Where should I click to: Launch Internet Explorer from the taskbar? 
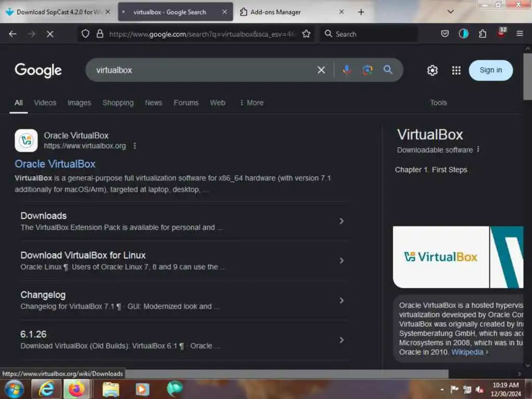[46, 389]
